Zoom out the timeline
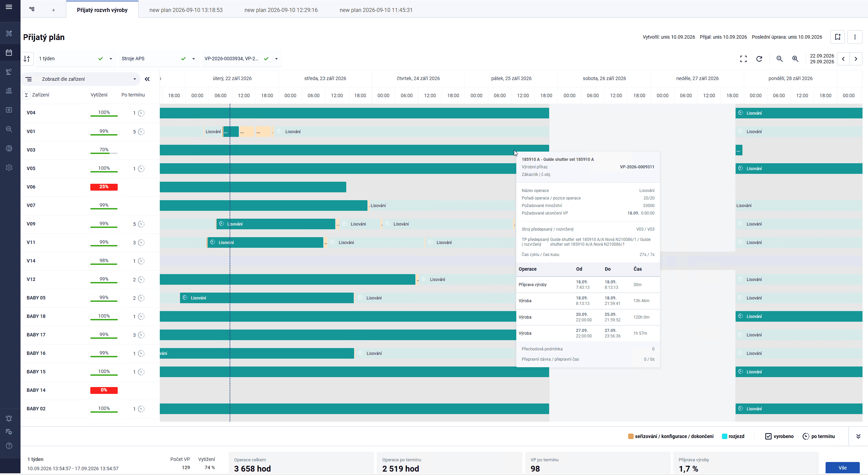Image resolution: width=868 pixels, height=475 pixels. pos(780,59)
